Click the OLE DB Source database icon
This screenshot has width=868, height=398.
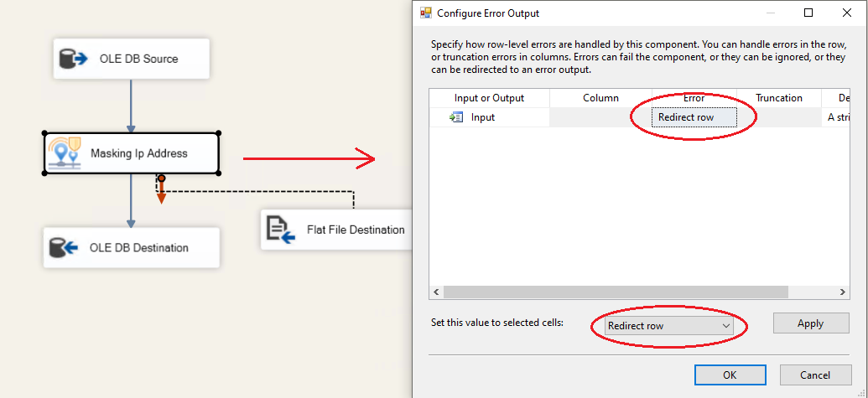point(73,59)
